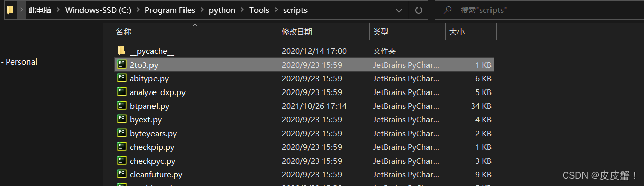Select file abitype.py
Screen dimensions: 644x186
[x=149, y=79]
